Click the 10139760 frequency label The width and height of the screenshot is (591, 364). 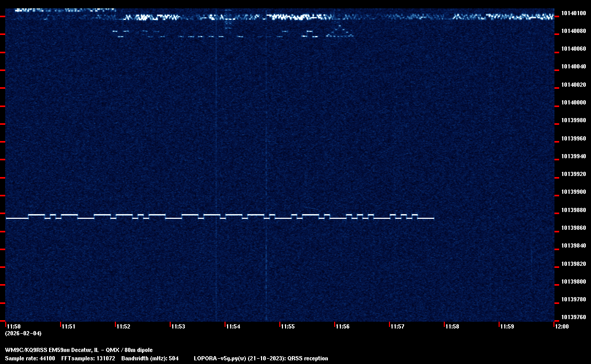(x=573, y=317)
